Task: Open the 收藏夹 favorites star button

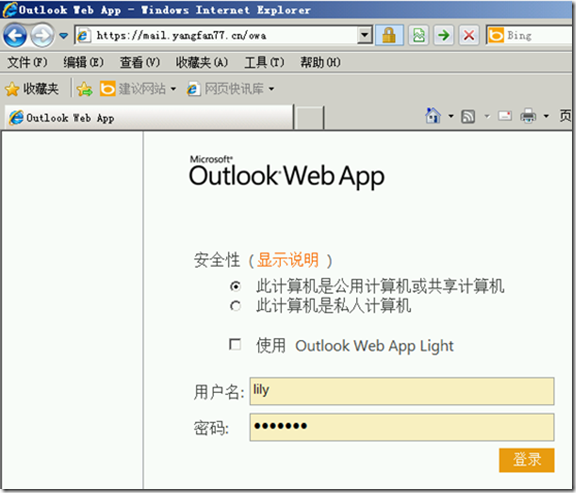Action: 32,89
